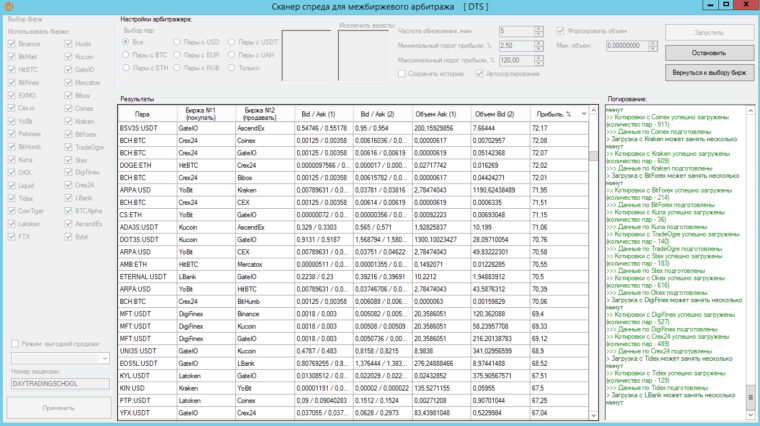Open the dropdown under Режим выгодной продажи
The height and width of the screenshot is (426, 760).
(x=105, y=358)
